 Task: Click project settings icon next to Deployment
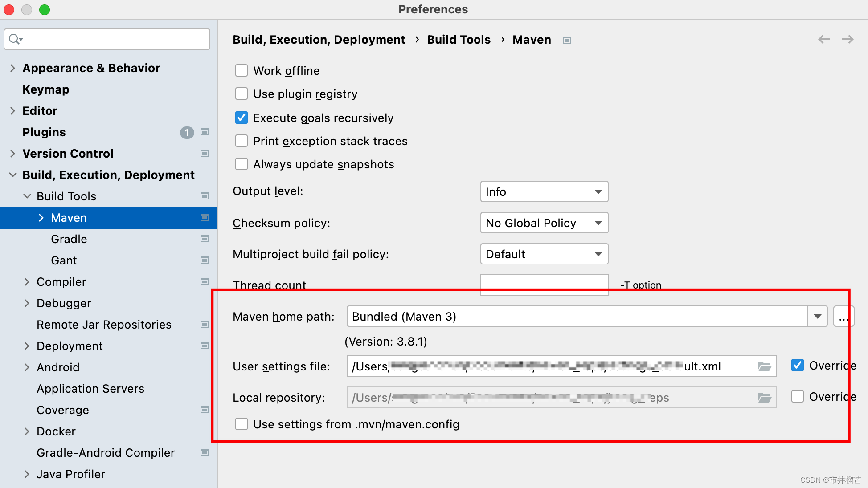tap(205, 346)
